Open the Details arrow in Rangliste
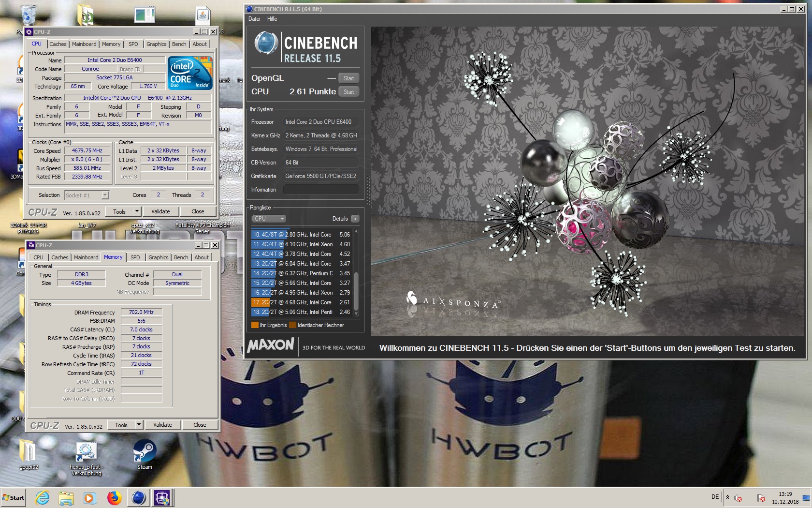 tap(355, 219)
